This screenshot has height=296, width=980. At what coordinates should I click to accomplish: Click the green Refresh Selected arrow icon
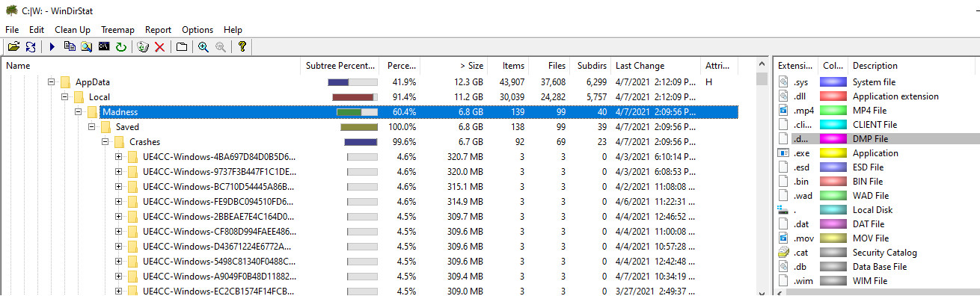click(x=121, y=47)
